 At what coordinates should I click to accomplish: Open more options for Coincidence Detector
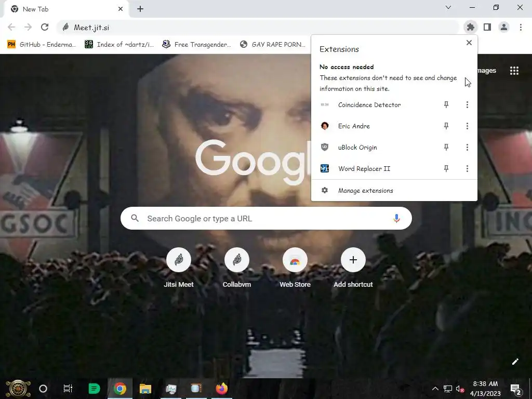coord(467,104)
